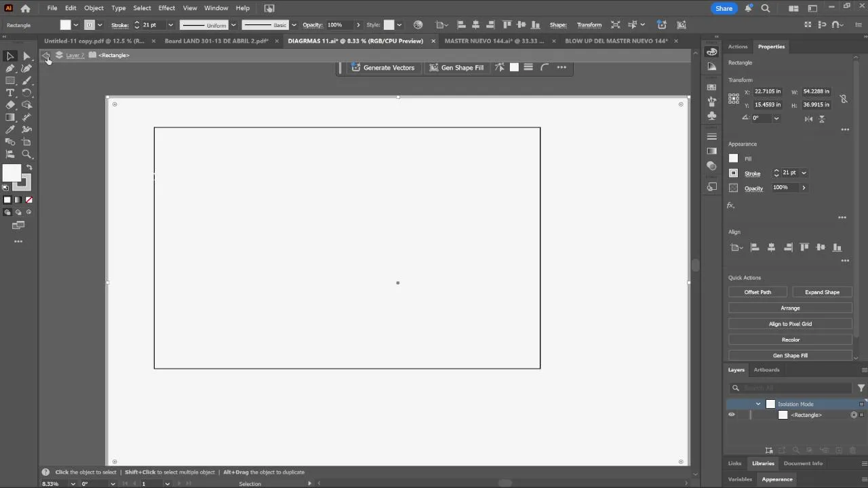This screenshot has width=868, height=488.
Task: Click the Fill color swatch in Appearance
Action: 733,159
